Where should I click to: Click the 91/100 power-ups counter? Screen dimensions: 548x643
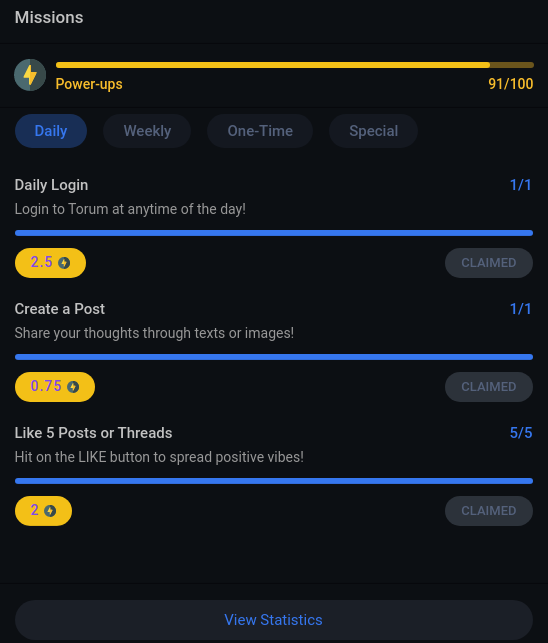click(511, 84)
